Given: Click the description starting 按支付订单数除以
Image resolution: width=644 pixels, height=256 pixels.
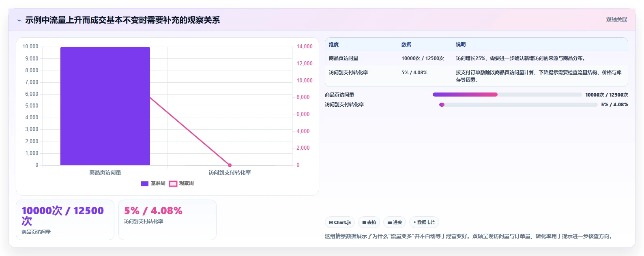Looking at the screenshot, I should [539, 76].
